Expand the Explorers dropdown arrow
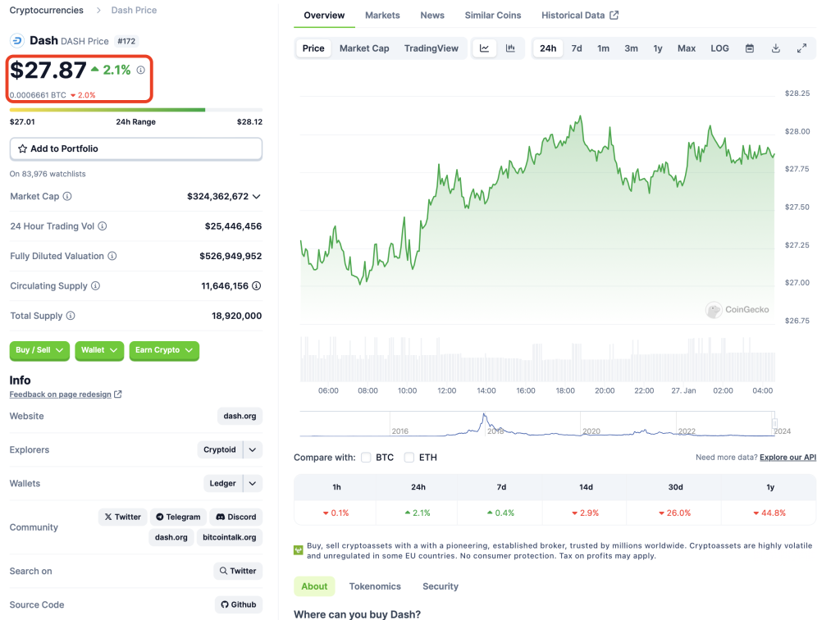 pyautogui.click(x=253, y=449)
